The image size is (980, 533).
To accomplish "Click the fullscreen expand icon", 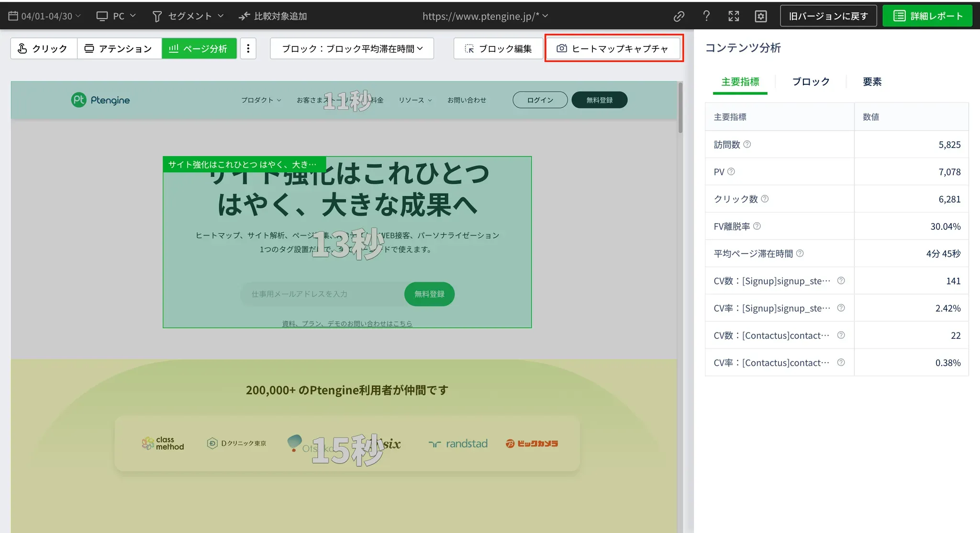I will coord(734,16).
